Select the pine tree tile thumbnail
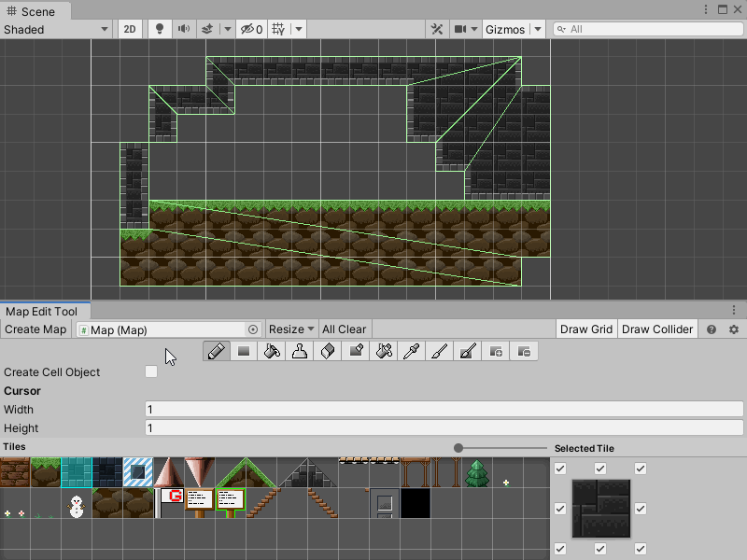Screen dimensions: 747x560 [x=476, y=474]
